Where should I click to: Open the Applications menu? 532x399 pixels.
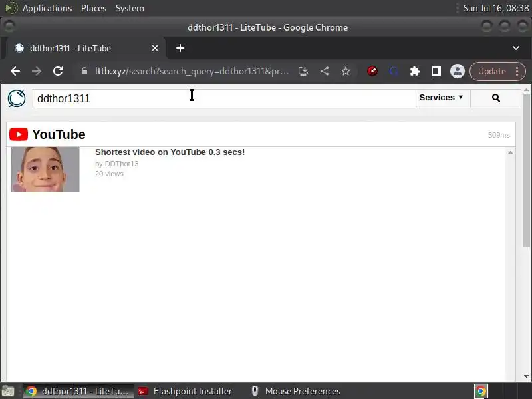tap(47, 8)
